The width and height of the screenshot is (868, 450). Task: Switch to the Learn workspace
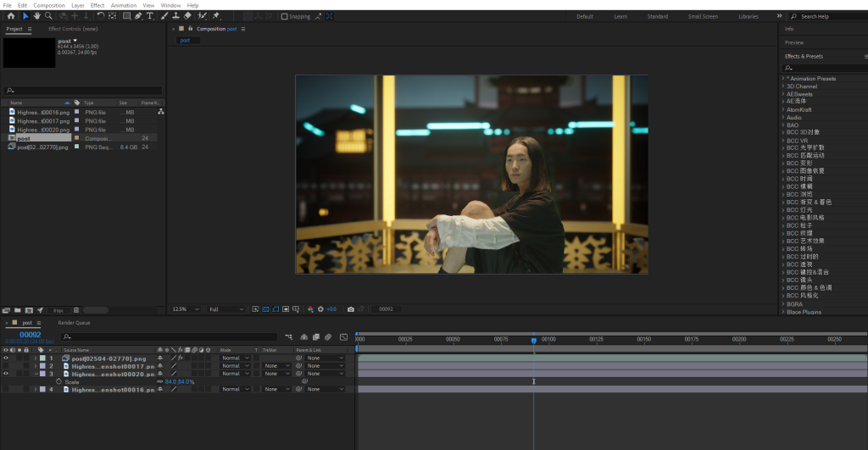(620, 17)
